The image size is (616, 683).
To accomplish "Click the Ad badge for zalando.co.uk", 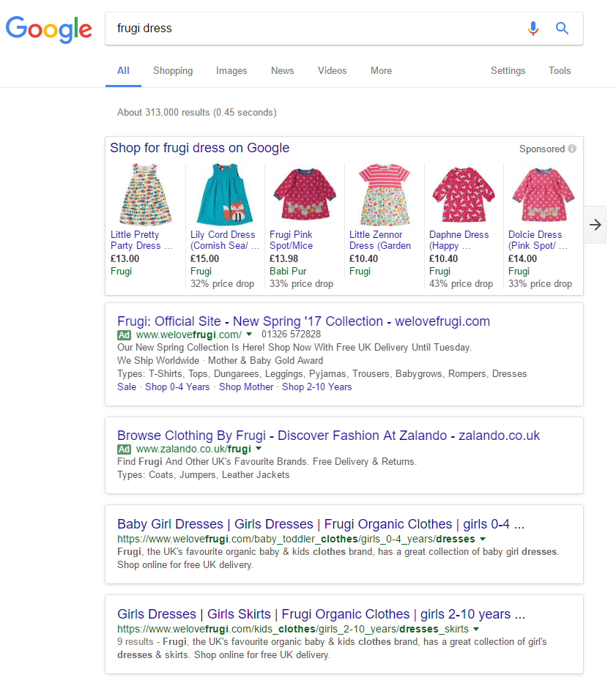I will (125, 449).
